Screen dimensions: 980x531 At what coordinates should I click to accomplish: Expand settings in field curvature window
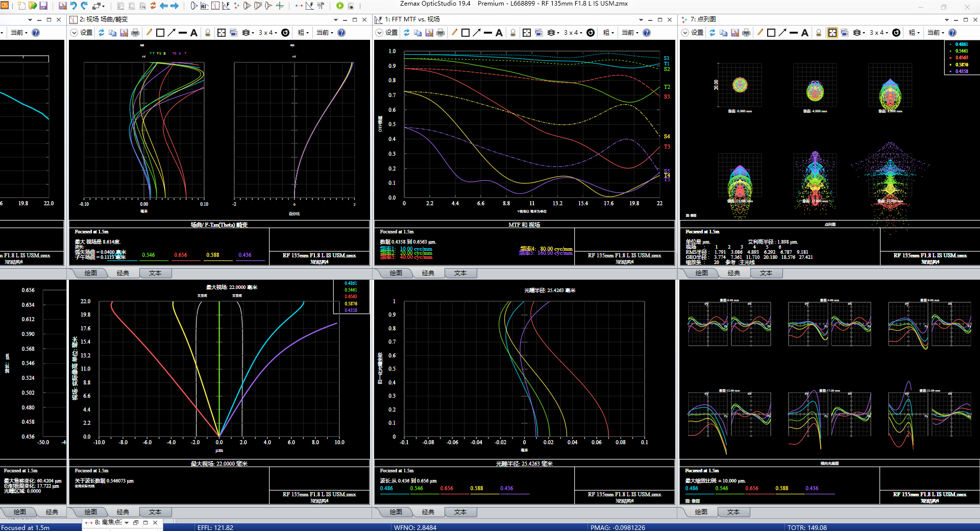point(74,32)
